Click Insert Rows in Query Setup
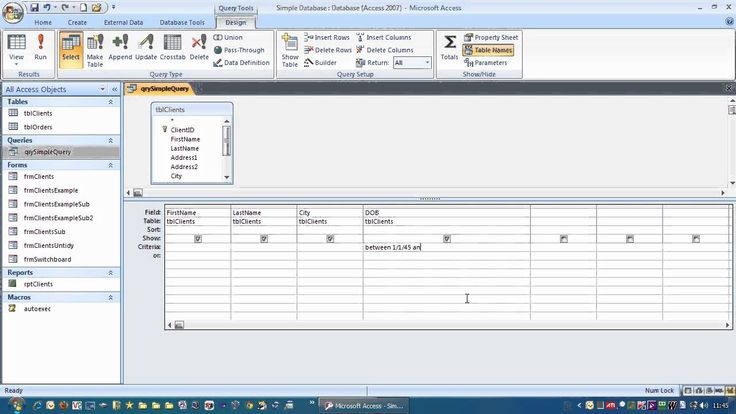 coord(327,37)
